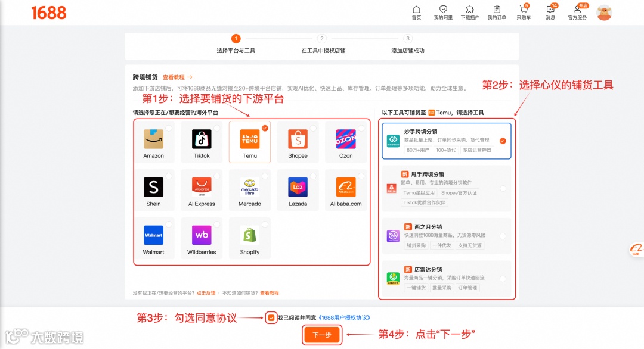Image resolution: width=644 pixels, height=349 pixels.
Task: Select the Shopify platform icon
Action: (x=250, y=235)
